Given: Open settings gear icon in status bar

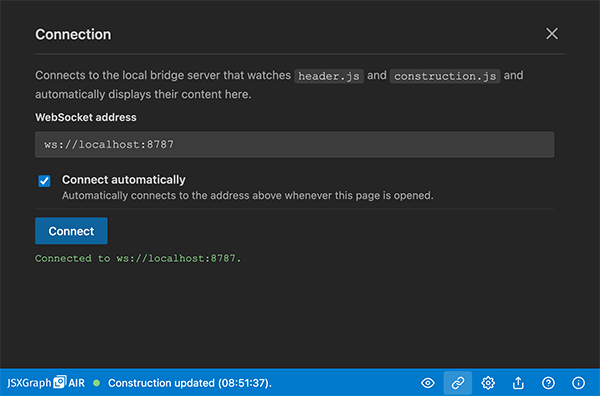Looking at the screenshot, I should (x=488, y=383).
